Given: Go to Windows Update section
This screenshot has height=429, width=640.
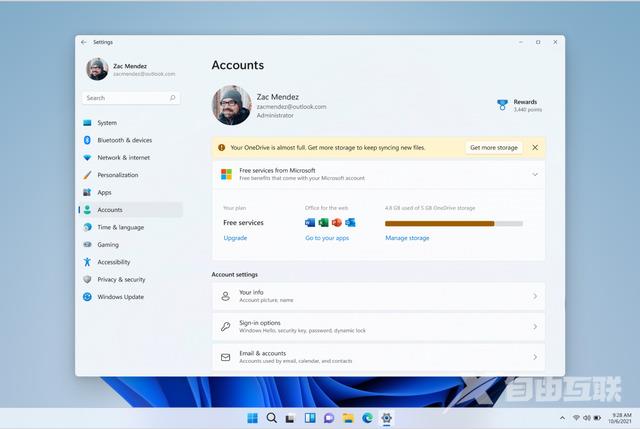Looking at the screenshot, I should 131,297.
